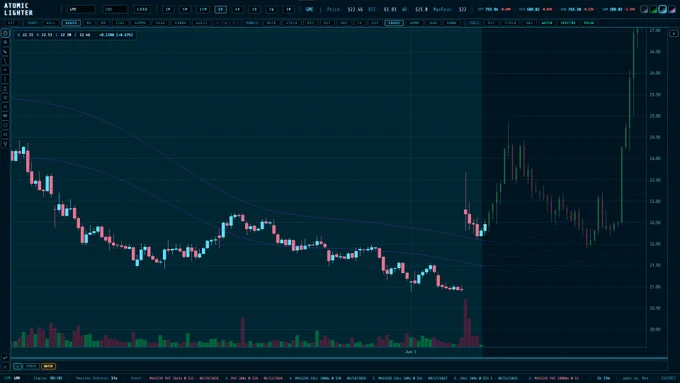
Task: Select the horizontal line drawing tool
Action: click(x=5, y=70)
